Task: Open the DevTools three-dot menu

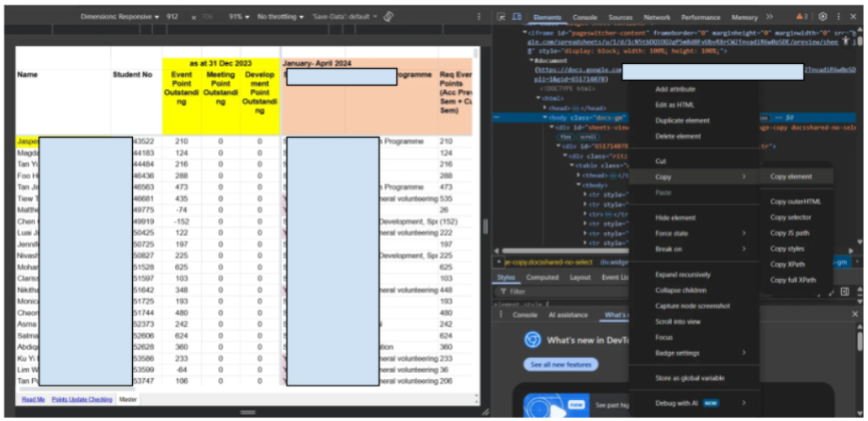Action: click(839, 17)
